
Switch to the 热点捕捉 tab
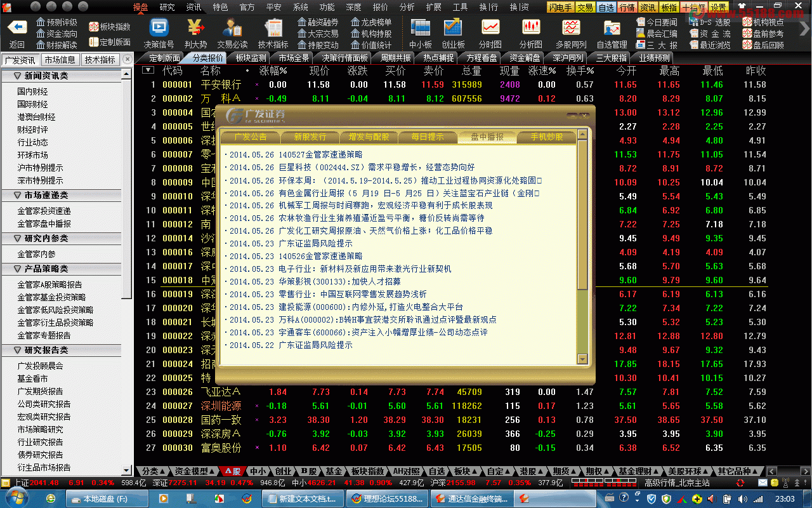438,58
